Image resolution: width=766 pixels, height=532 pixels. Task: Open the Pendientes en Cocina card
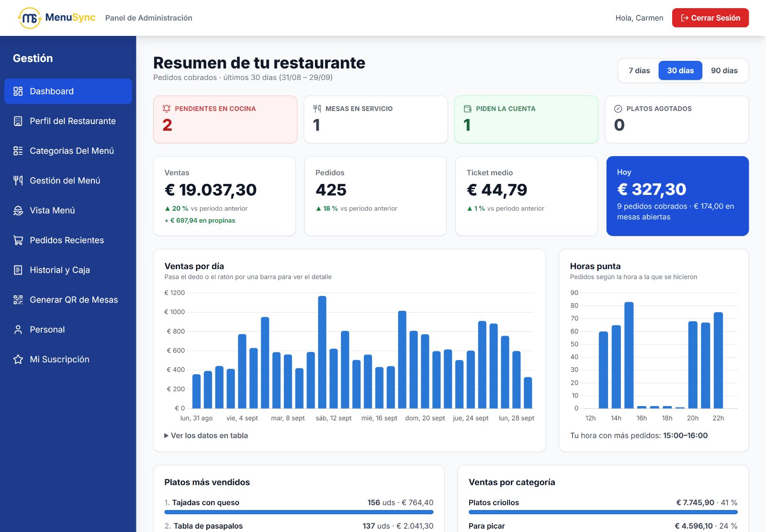tap(225, 119)
